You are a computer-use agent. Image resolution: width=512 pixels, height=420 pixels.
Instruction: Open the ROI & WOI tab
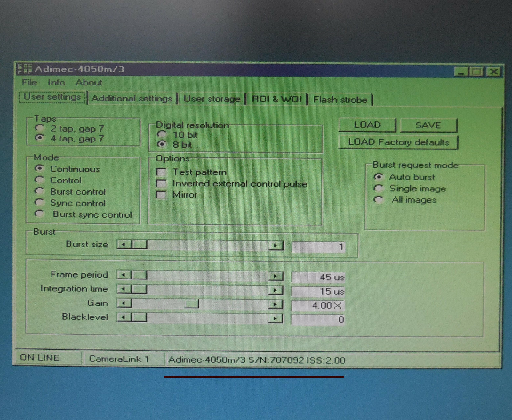(276, 99)
